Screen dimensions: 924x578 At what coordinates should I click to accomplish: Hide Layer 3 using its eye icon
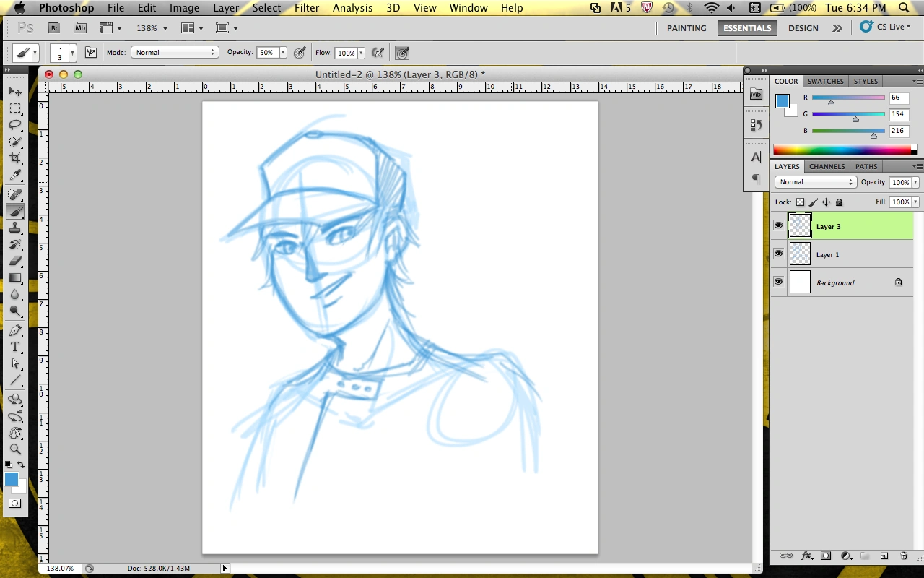pos(778,226)
